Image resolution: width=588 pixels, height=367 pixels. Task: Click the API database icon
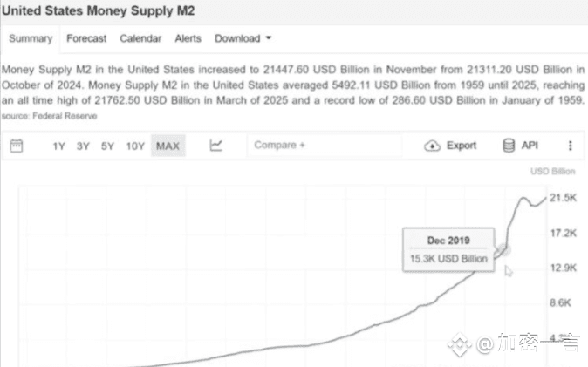click(509, 146)
